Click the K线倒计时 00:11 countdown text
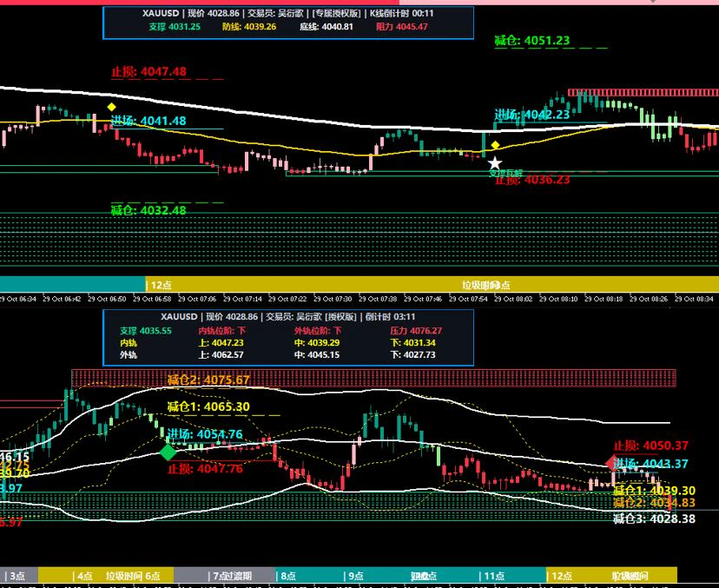 tap(402, 13)
